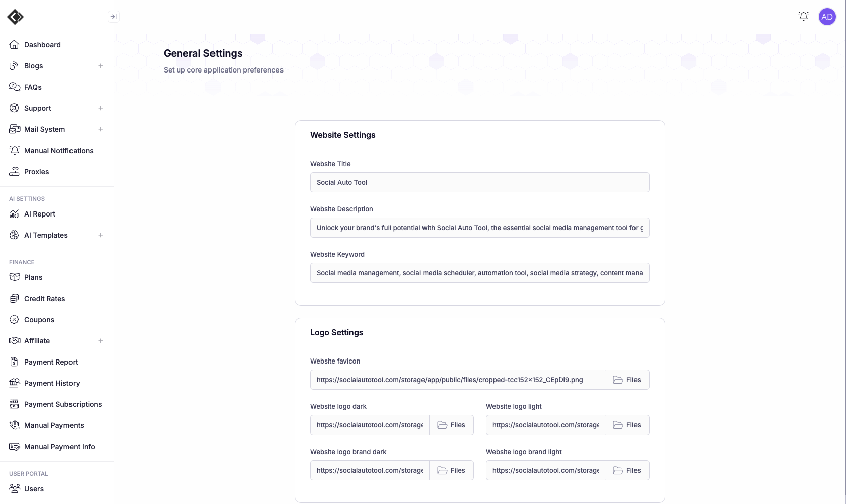The image size is (846, 504).
Task: Expand the Mail System submenu
Action: pyautogui.click(x=101, y=129)
